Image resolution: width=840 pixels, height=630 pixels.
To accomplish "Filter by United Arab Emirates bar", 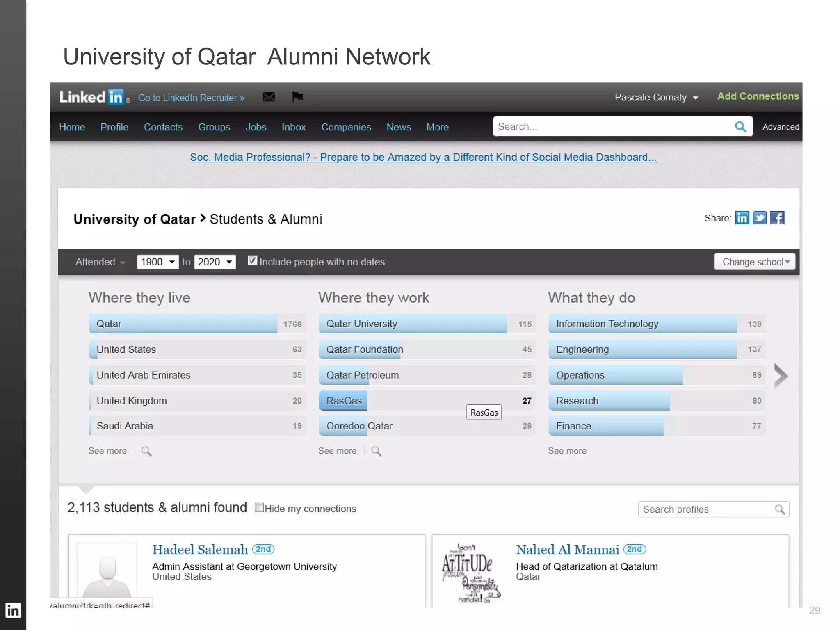I will (x=197, y=375).
